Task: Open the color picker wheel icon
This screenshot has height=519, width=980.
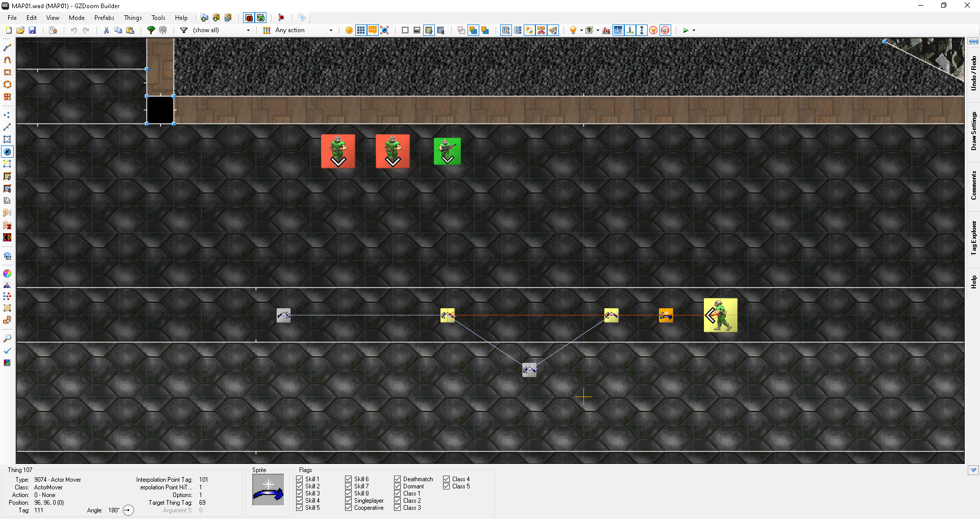Action: [7, 274]
